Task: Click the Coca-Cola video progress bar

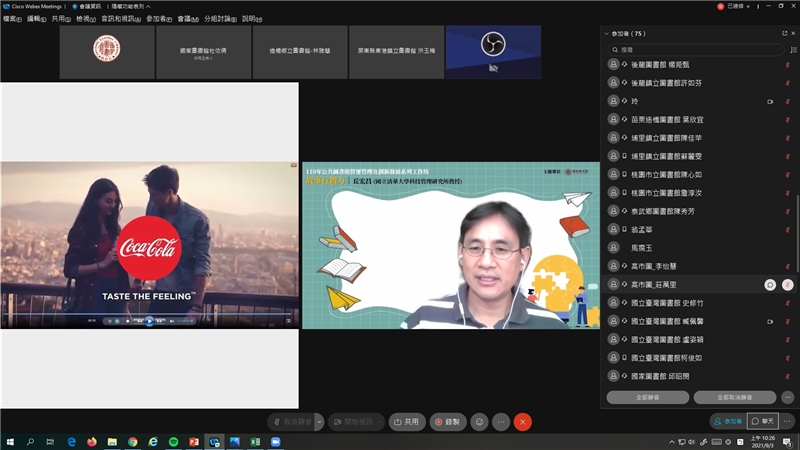Action: point(149,314)
